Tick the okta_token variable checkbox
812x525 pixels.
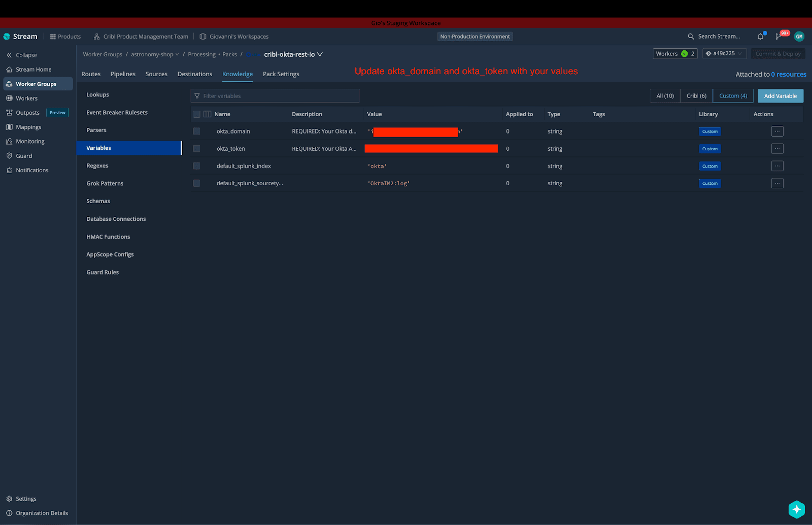196,149
